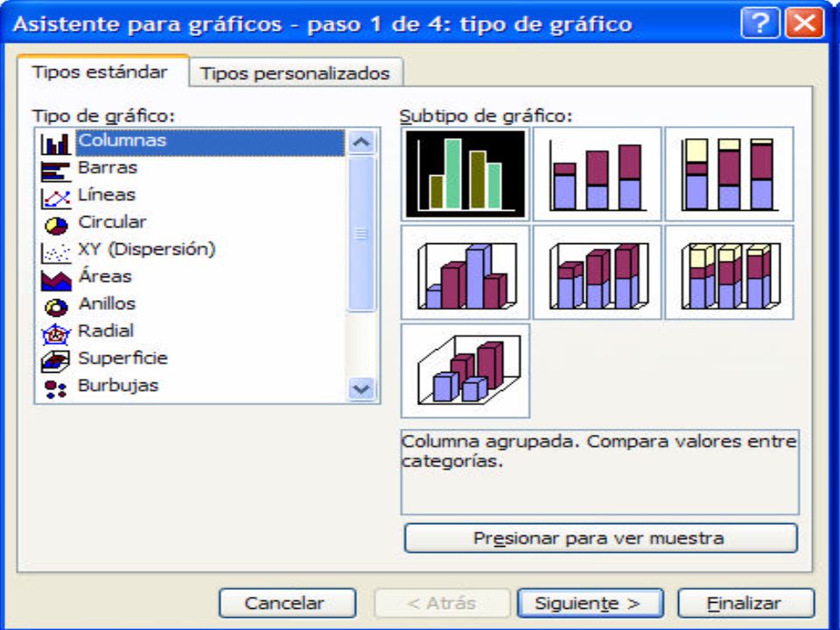Choose the Columnas list entry text
Viewport: 840px width, 630px height.
pos(122,140)
